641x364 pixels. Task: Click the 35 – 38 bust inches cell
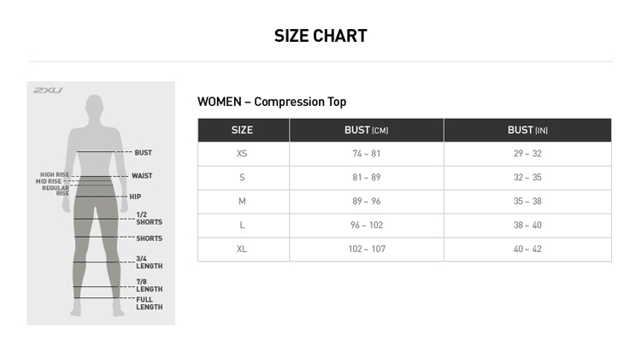pyautogui.click(x=527, y=202)
